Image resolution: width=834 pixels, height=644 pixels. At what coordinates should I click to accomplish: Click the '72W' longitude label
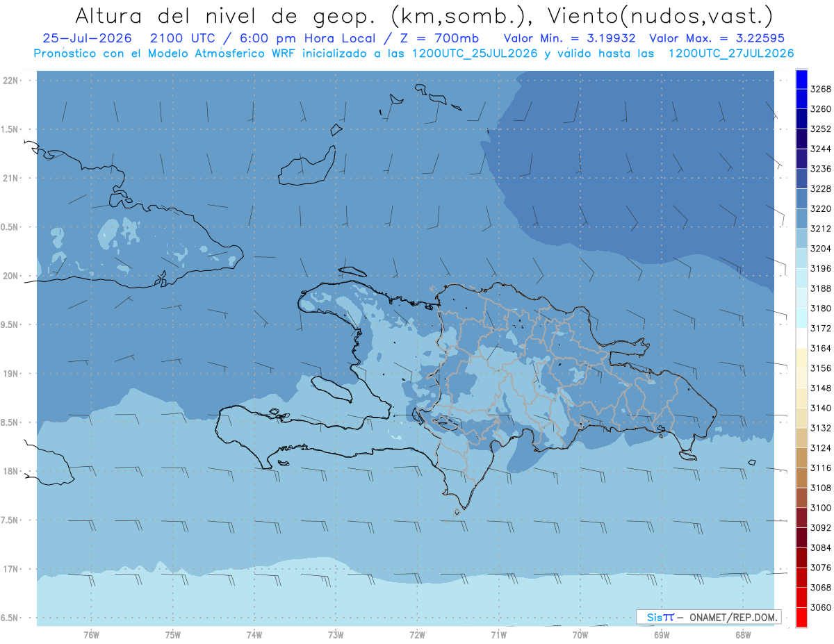click(417, 635)
